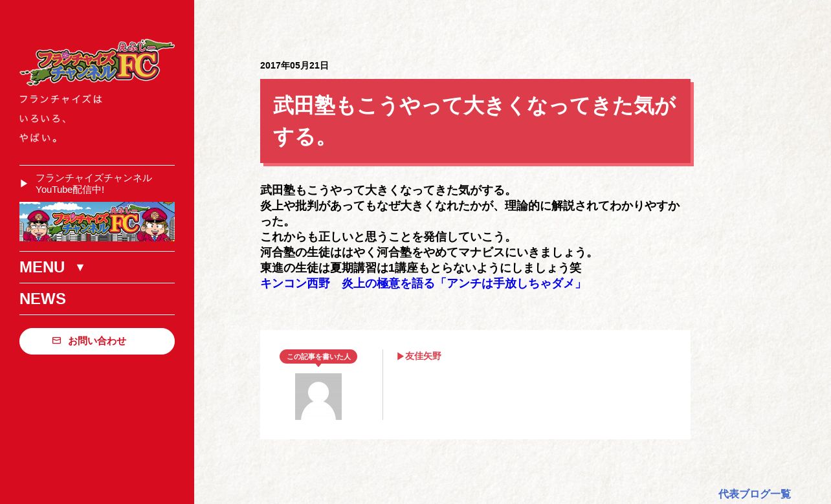Open the キンコン西野 炎上の極意を語る link
This screenshot has height=504, width=831.
(422, 283)
